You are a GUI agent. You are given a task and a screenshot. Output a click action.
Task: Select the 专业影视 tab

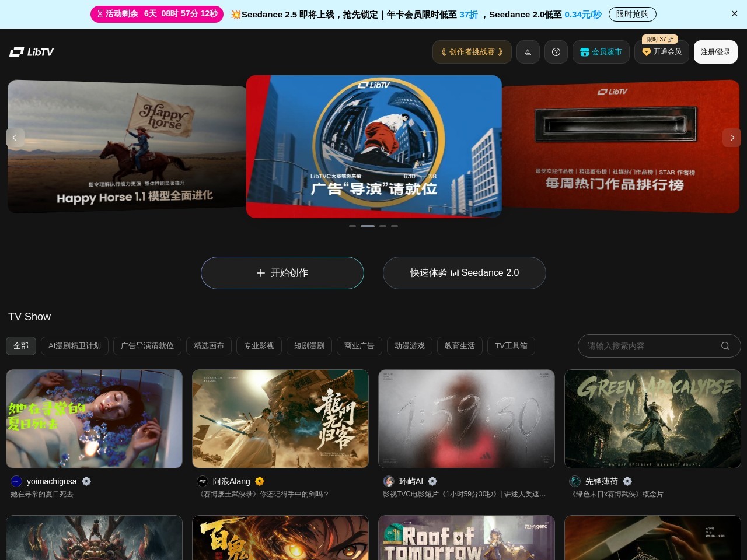point(259,346)
